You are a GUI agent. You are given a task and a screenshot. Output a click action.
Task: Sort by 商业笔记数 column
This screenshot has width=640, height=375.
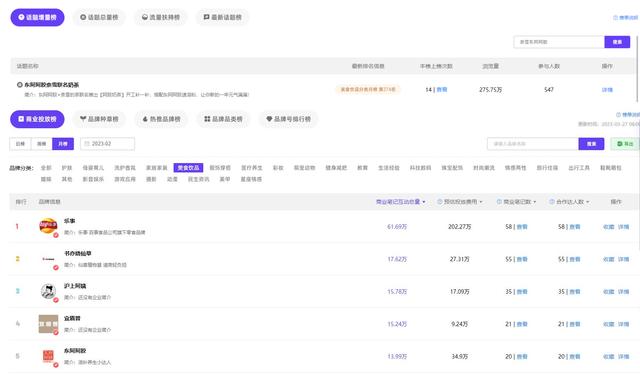tap(519, 202)
